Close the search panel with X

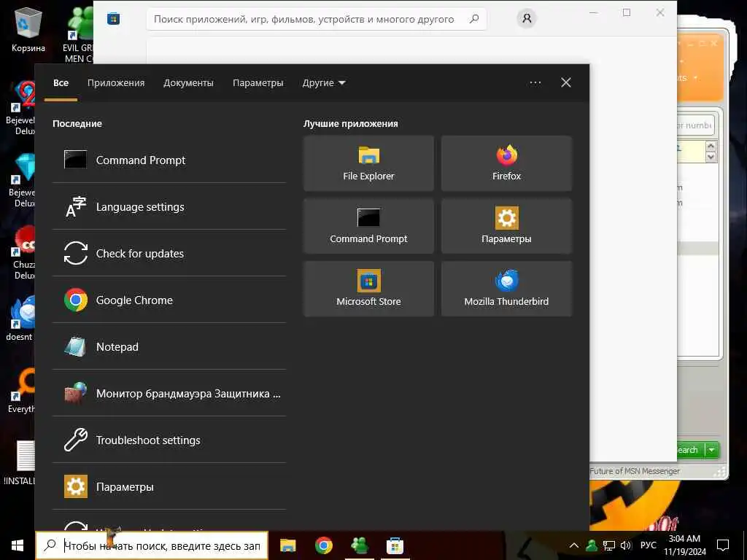coord(566,83)
